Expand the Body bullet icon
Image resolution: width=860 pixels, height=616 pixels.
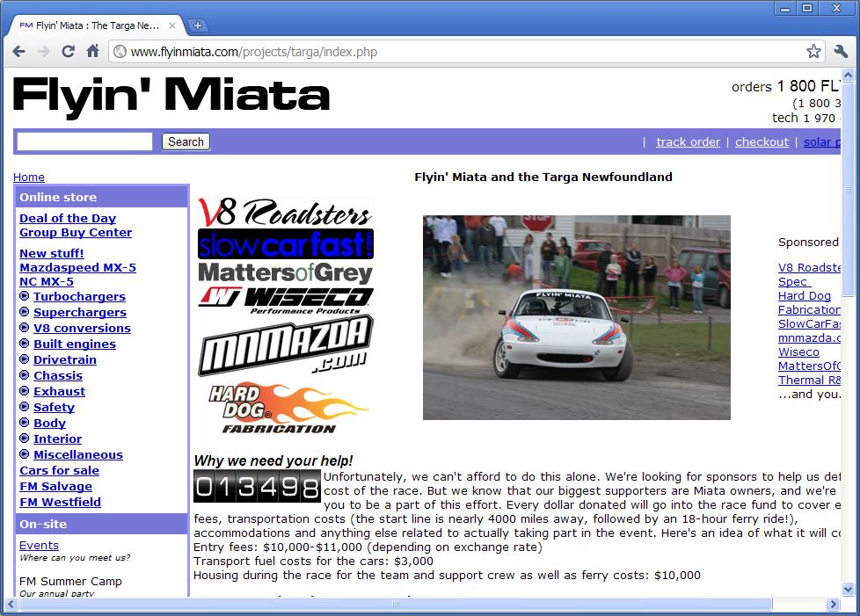coord(24,423)
